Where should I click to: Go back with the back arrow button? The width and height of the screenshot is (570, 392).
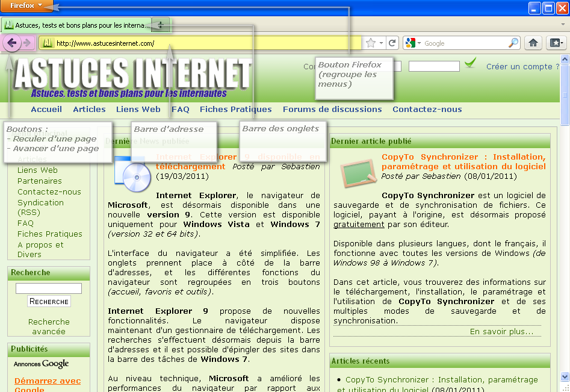(11, 43)
